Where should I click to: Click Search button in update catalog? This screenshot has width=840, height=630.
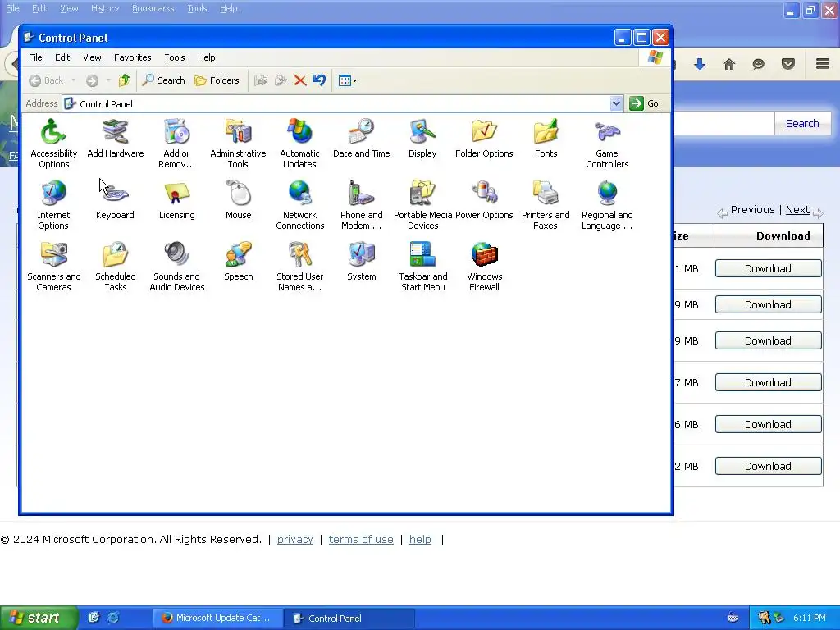[802, 123]
